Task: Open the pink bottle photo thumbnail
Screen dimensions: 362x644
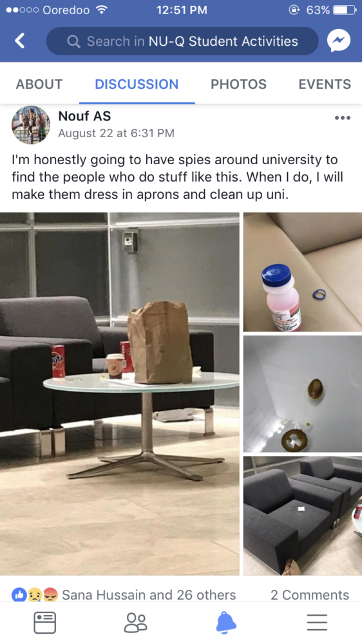Action: (303, 272)
